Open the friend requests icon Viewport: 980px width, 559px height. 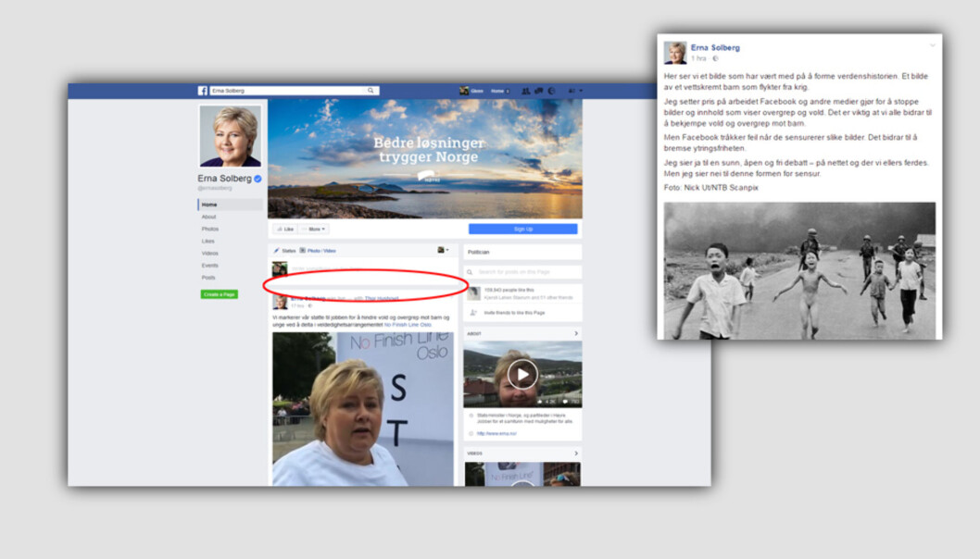525,91
